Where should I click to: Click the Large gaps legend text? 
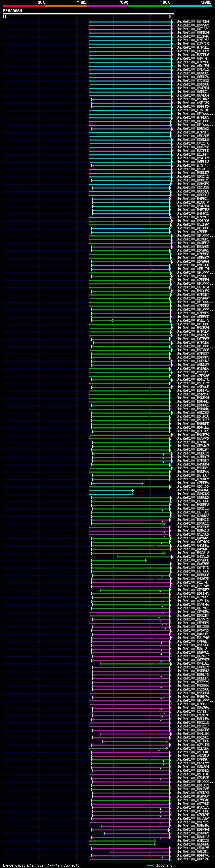(x=41, y=865)
